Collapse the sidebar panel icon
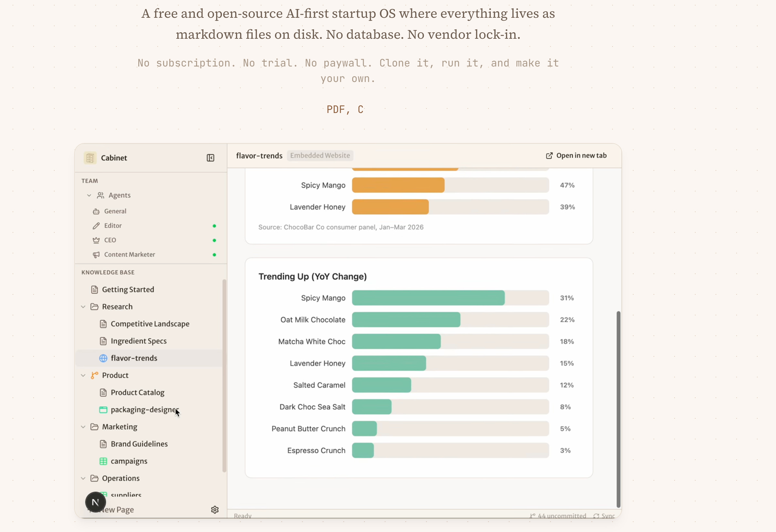 click(x=210, y=158)
